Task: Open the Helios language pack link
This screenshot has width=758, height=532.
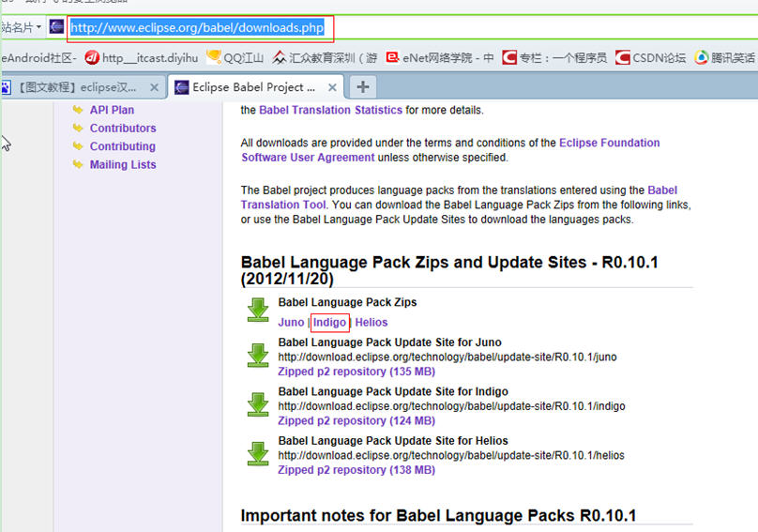Action: pos(371,322)
